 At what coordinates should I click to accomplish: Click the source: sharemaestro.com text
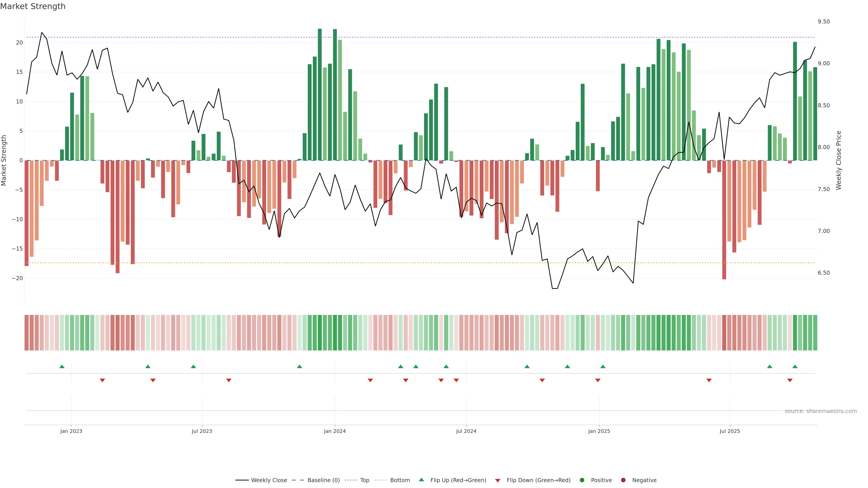point(821,411)
